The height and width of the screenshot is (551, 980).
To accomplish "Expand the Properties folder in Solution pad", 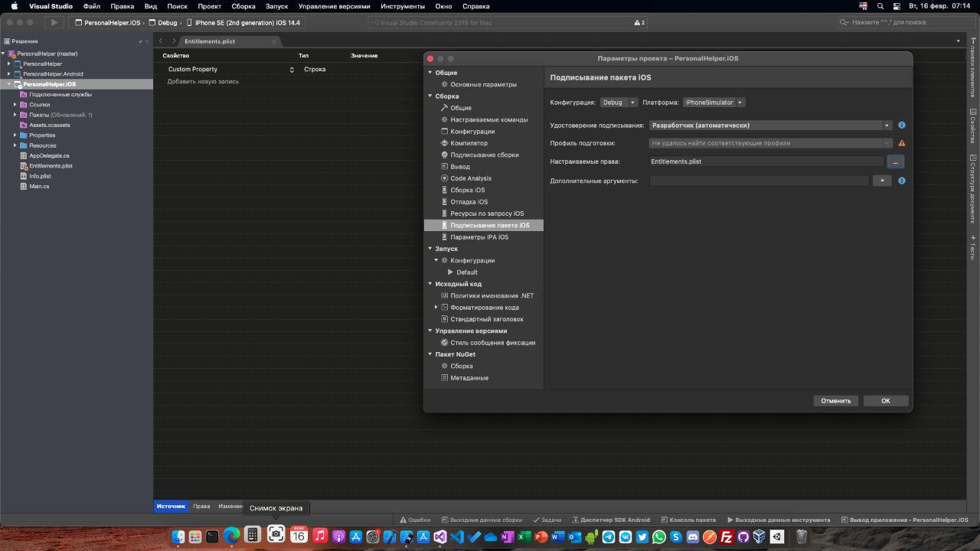I will [x=15, y=135].
